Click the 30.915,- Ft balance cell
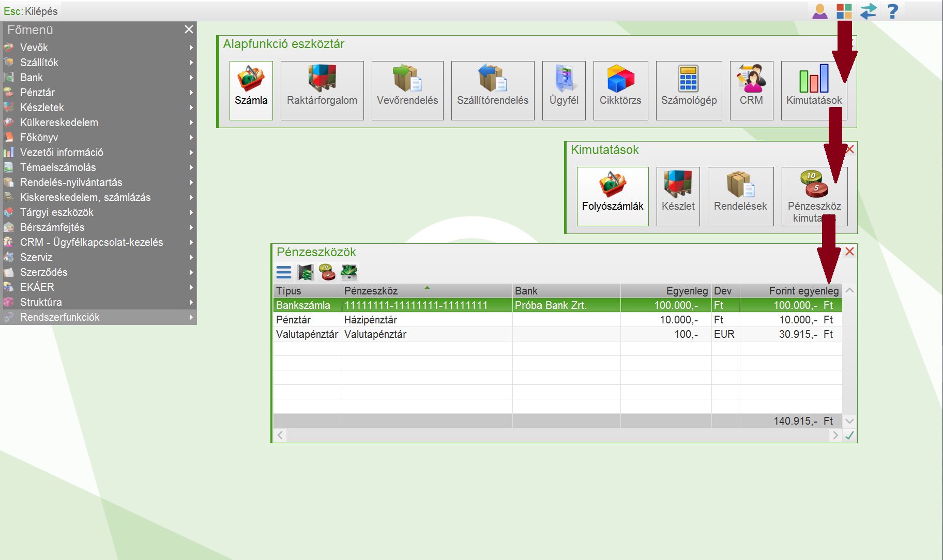 (x=791, y=334)
